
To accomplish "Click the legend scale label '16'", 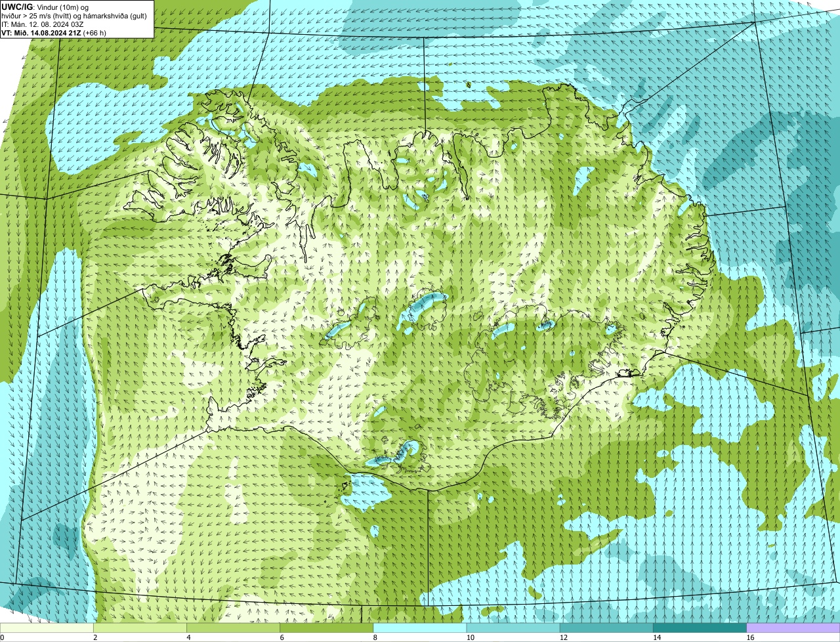I will click(x=750, y=637).
